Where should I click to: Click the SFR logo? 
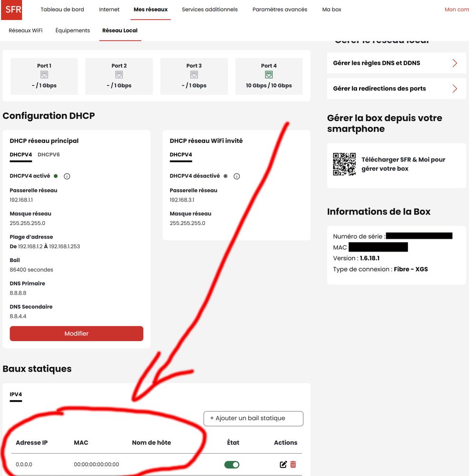tap(11, 10)
